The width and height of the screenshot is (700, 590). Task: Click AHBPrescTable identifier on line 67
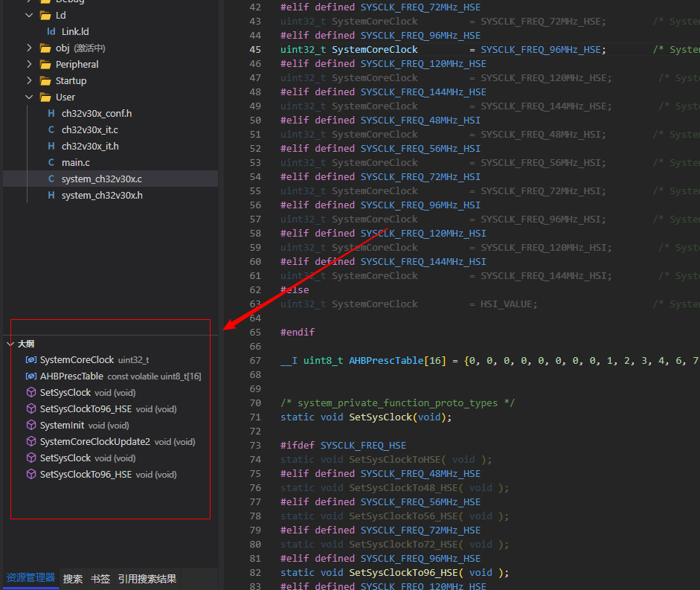pyautogui.click(x=386, y=360)
